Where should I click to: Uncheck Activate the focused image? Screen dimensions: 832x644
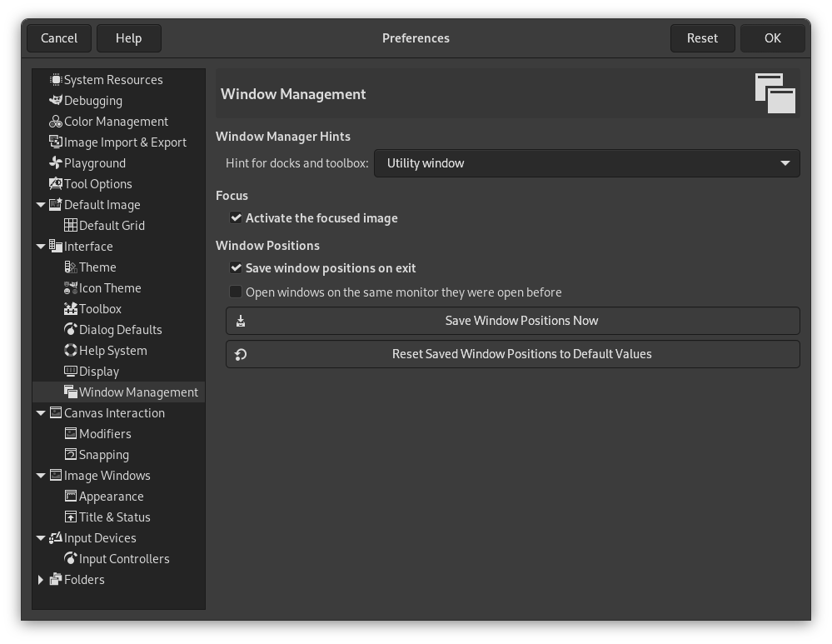[236, 217]
